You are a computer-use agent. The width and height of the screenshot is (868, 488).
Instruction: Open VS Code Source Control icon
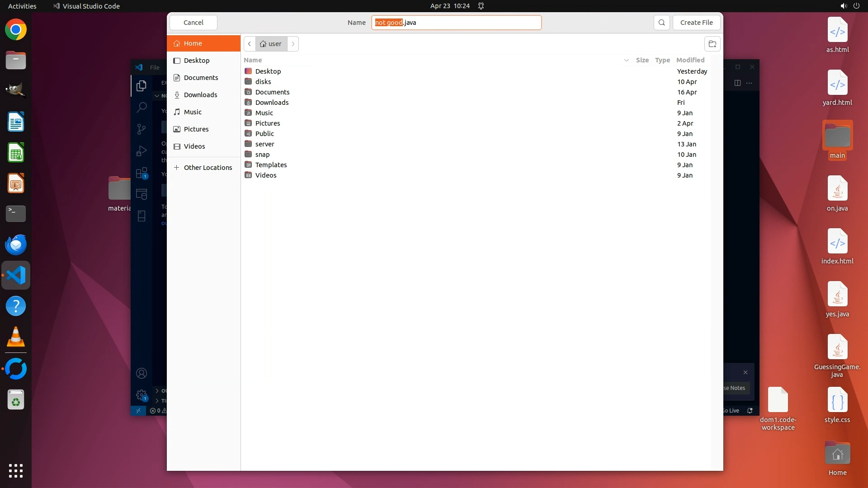click(x=142, y=129)
